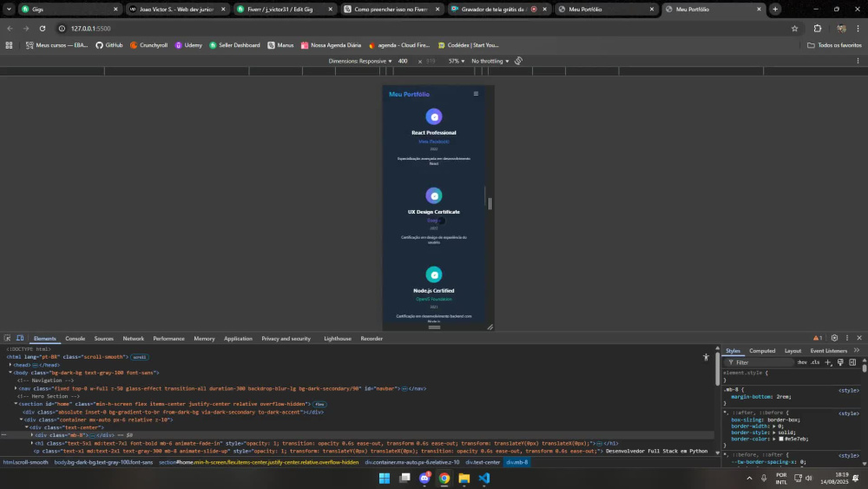Open the Dimensions: Responsive dropdown
Viewport: 868px width, 489px height.
360,61
